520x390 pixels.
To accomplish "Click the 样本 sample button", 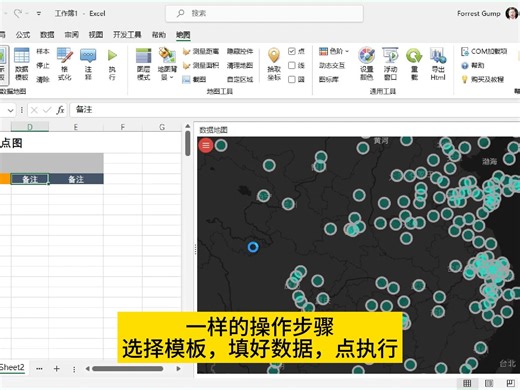I will click(x=43, y=51).
